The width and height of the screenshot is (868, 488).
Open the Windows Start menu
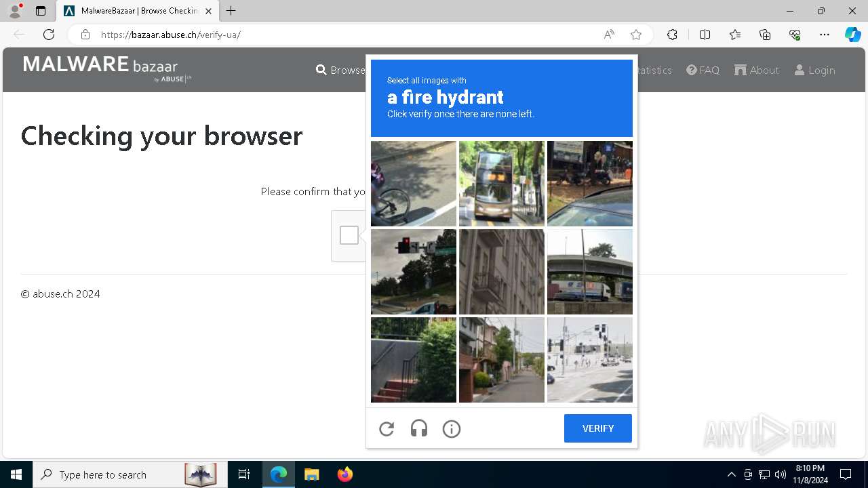click(16, 474)
